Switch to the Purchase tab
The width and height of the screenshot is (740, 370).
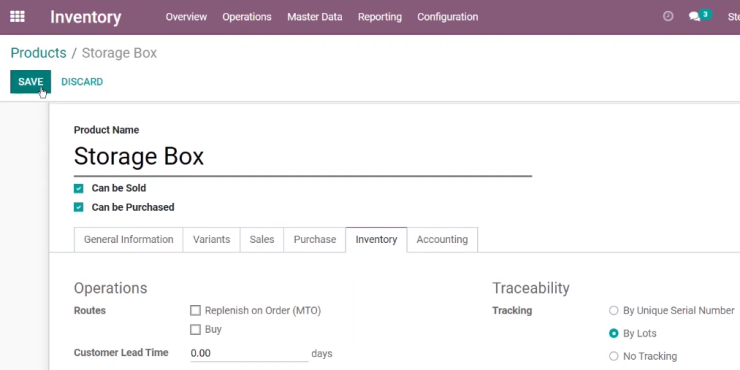point(315,240)
